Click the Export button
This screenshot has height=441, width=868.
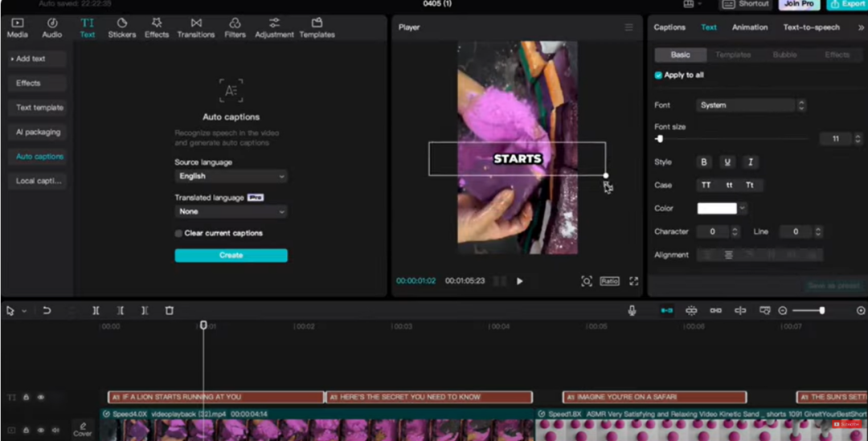point(847,5)
